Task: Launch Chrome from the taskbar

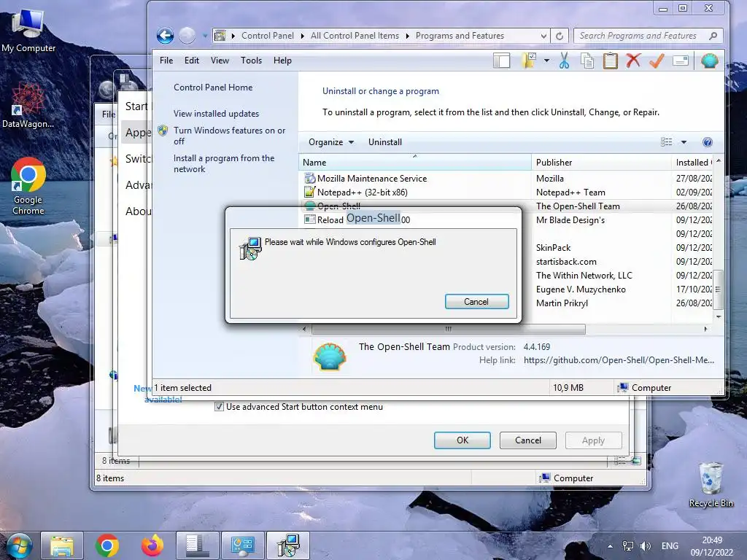Action: (x=107, y=545)
